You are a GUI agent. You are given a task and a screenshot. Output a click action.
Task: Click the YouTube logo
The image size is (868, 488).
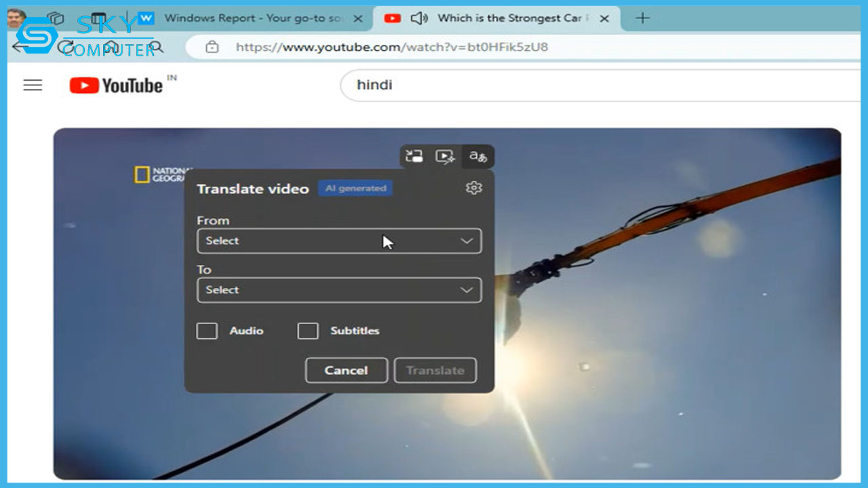(x=117, y=85)
